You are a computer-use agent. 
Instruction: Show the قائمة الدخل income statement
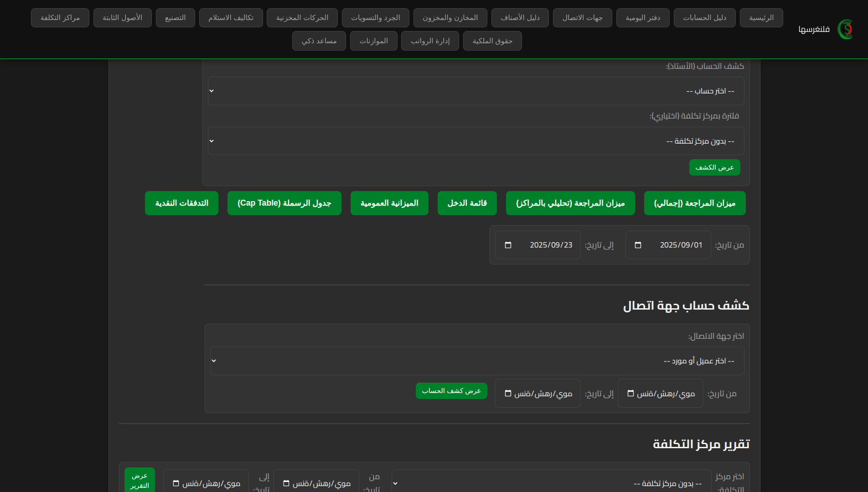pyautogui.click(x=467, y=203)
